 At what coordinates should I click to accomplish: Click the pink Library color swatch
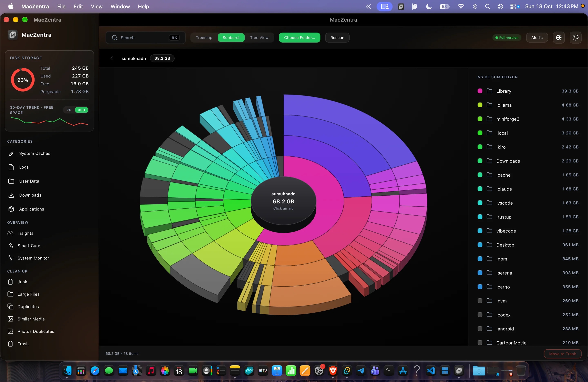pyautogui.click(x=480, y=91)
